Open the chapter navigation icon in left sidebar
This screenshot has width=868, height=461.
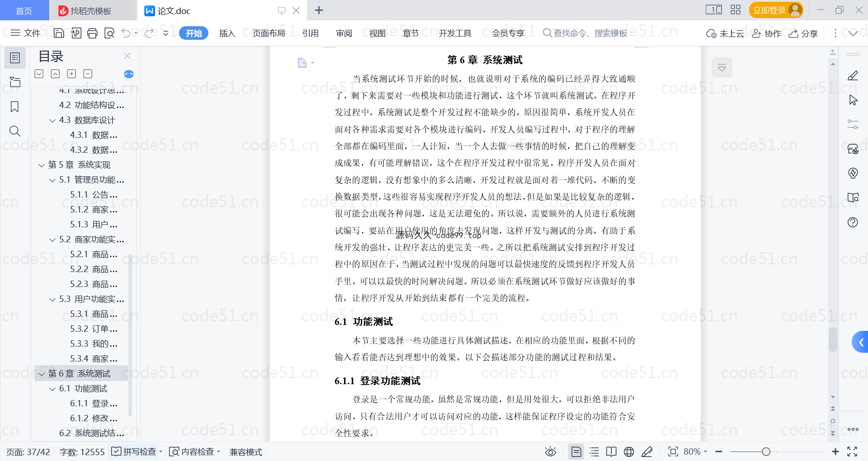[x=15, y=82]
